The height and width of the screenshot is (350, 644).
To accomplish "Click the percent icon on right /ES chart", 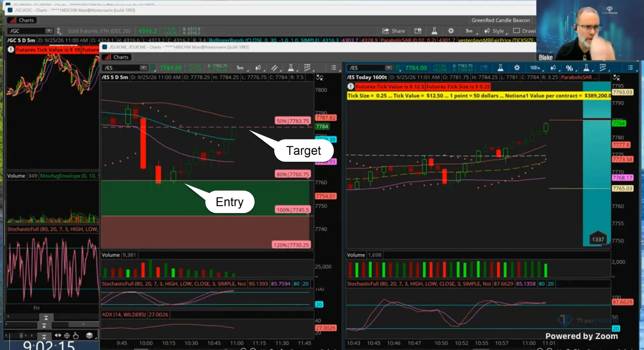I will pos(569,68).
